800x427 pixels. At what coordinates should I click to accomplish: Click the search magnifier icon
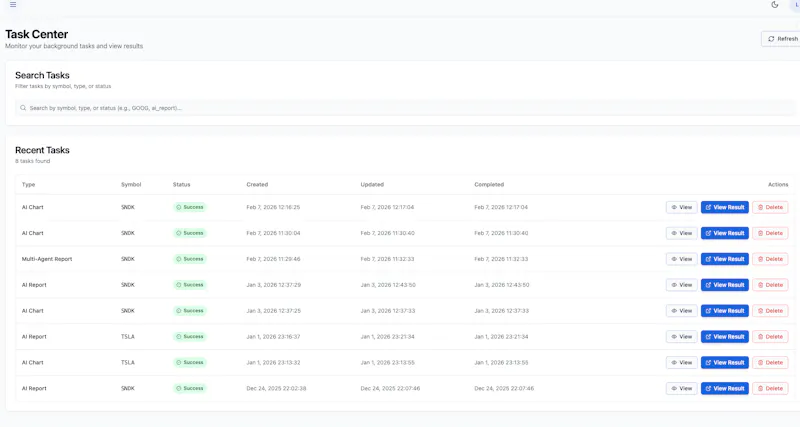pos(23,108)
